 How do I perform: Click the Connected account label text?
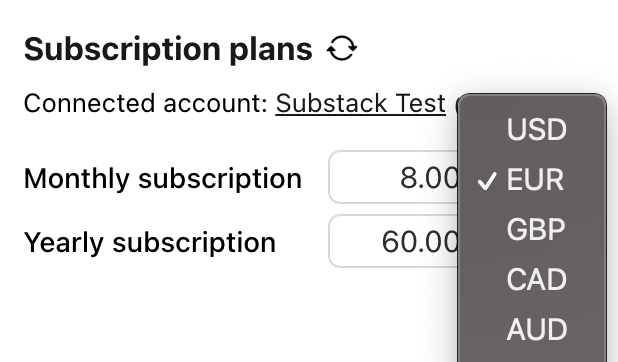pyautogui.click(x=146, y=104)
